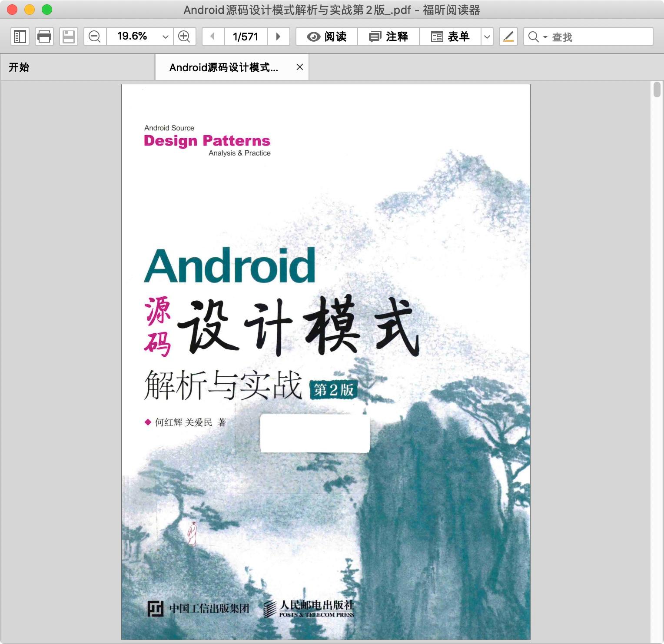Image resolution: width=664 pixels, height=644 pixels.
Task: Click the yellow minimize window button
Action: click(30, 10)
